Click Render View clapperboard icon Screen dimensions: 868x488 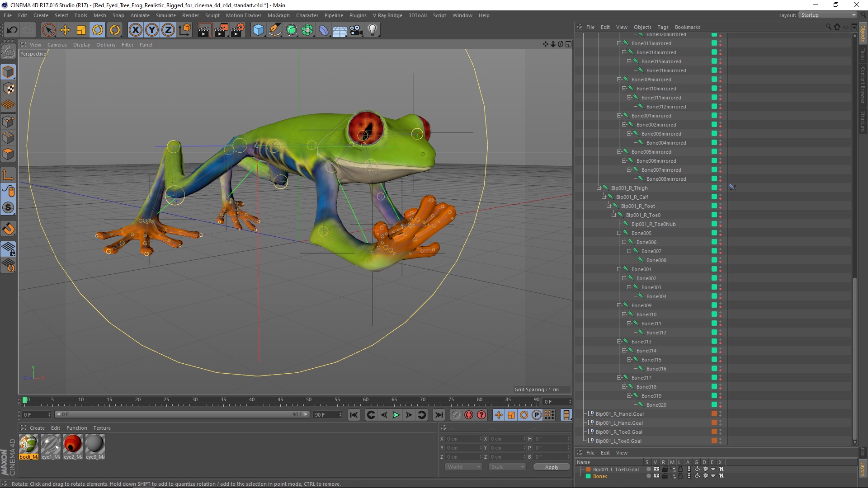[204, 30]
